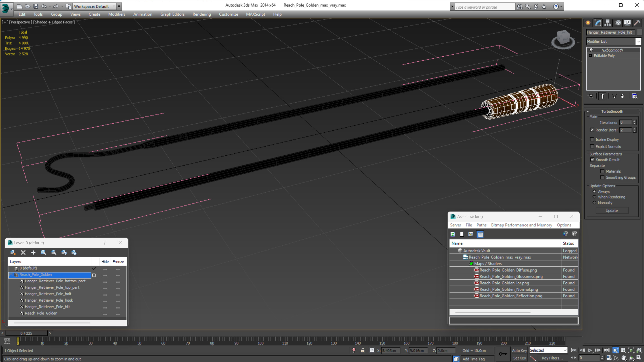Click Delete layer X icon in Layer dialog
This screenshot has width=644, height=362.
click(23, 252)
